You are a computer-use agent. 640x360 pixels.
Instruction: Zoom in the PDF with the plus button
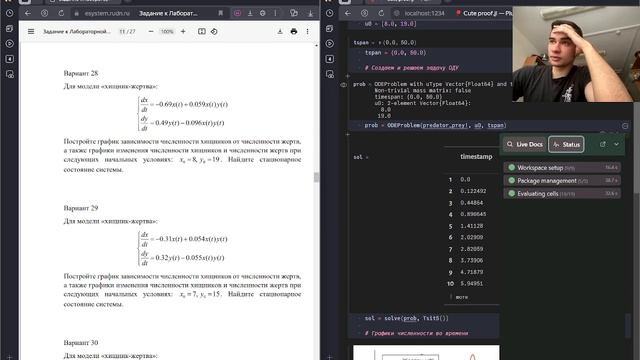tap(183, 31)
